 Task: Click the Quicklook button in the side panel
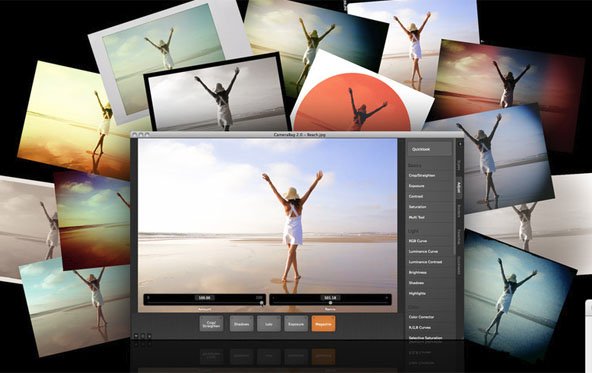coord(429,149)
